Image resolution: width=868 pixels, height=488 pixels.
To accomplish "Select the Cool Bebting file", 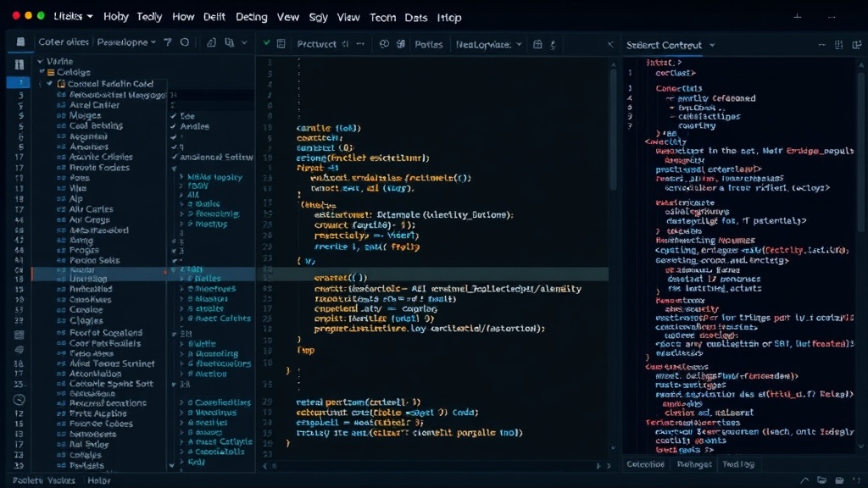I will tap(96, 125).
